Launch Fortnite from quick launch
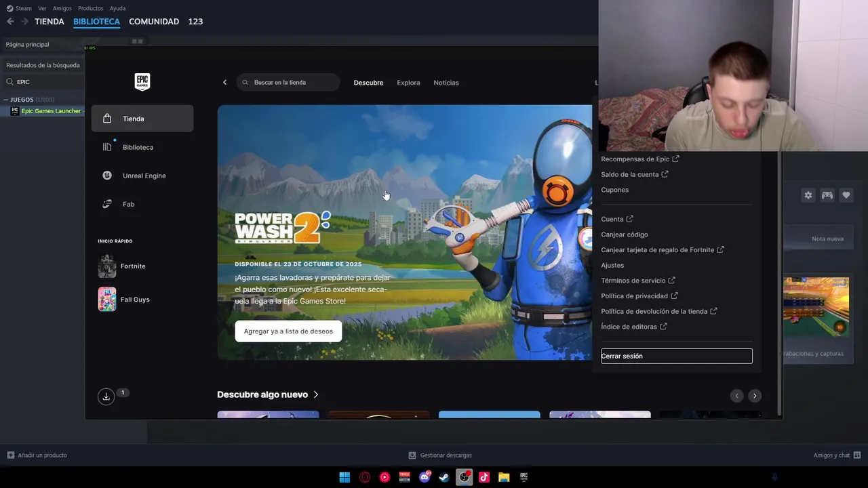Screen dimensions: 868x488 click(x=123, y=266)
